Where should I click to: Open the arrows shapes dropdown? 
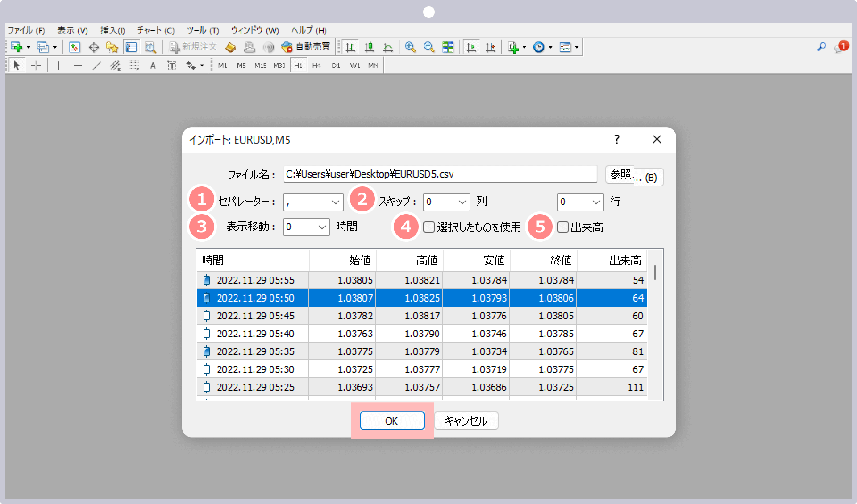coord(202,66)
